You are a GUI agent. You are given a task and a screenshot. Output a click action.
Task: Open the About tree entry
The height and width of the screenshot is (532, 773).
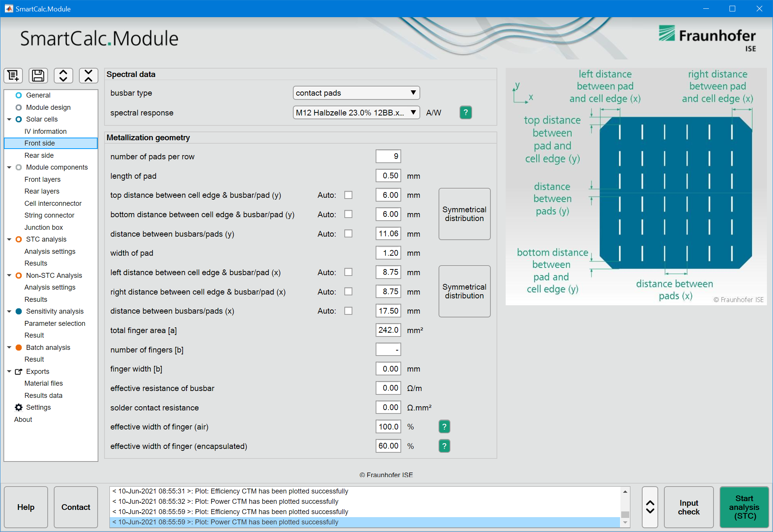(23, 420)
